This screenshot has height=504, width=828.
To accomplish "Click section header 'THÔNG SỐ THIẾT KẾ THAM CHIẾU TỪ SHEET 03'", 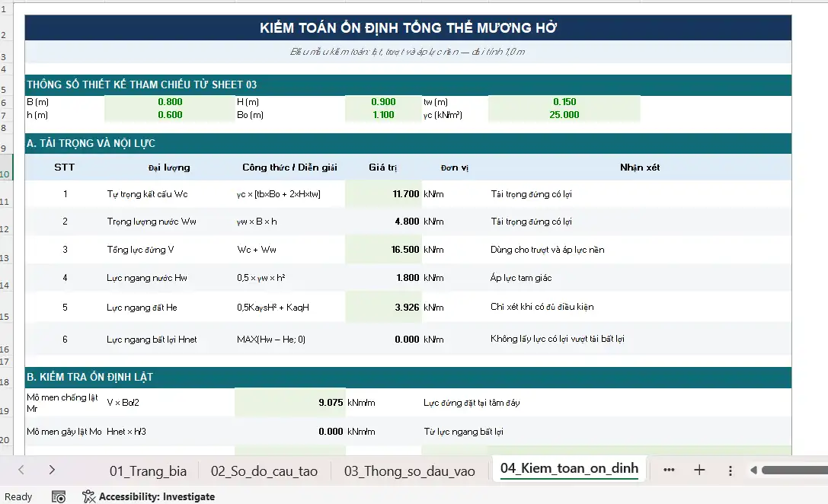I will pos(408,85).
